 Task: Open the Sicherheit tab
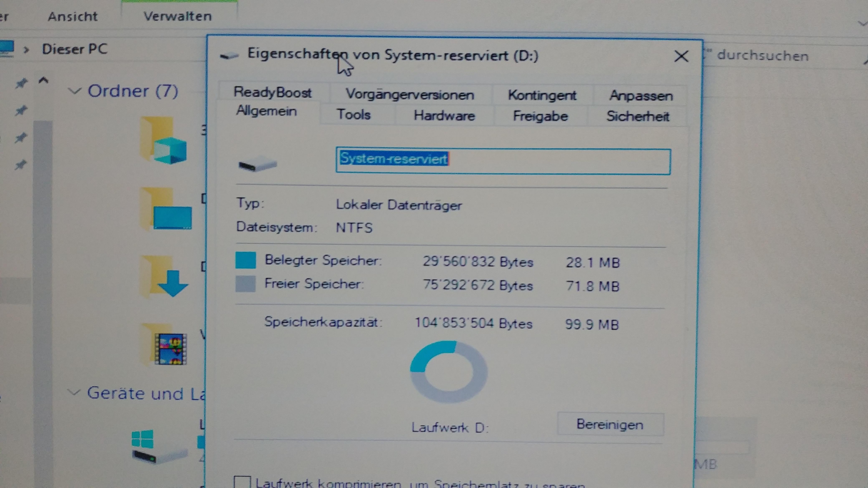click(x=638, y=117)
